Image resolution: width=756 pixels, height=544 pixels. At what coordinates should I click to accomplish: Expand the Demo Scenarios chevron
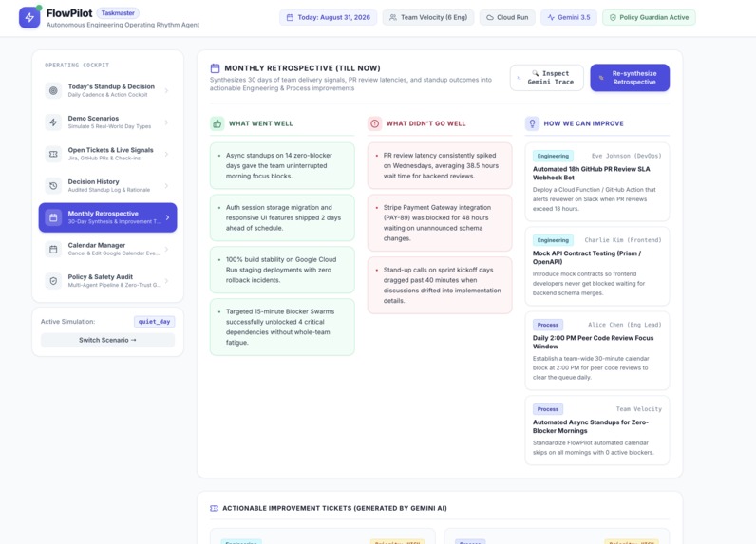(x=166, y=122)
